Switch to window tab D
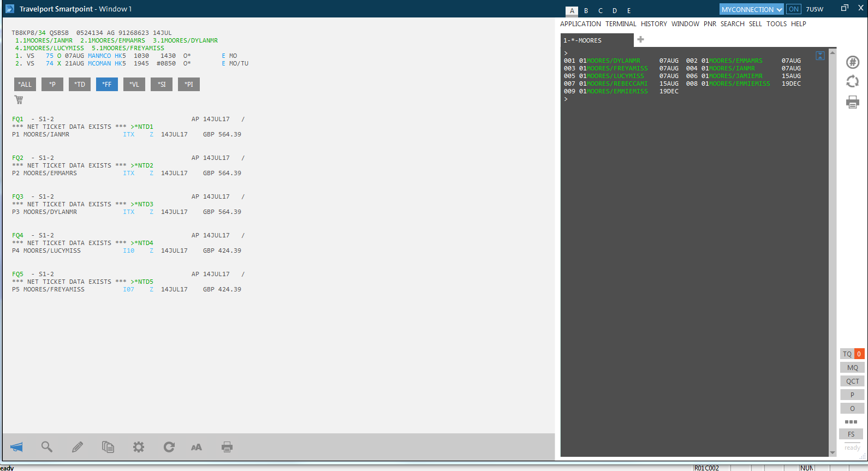The width and height of the screenshot is (868, 471). tap(615, 11)
